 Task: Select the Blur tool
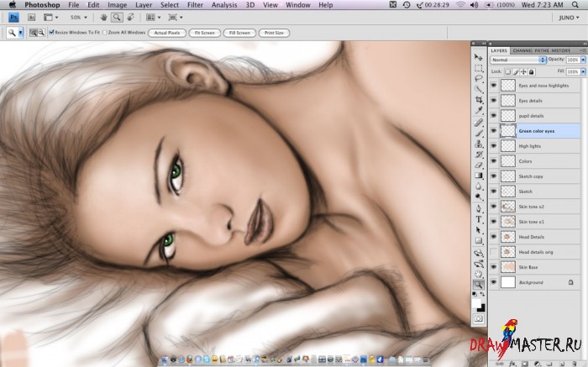pos(478,186)
